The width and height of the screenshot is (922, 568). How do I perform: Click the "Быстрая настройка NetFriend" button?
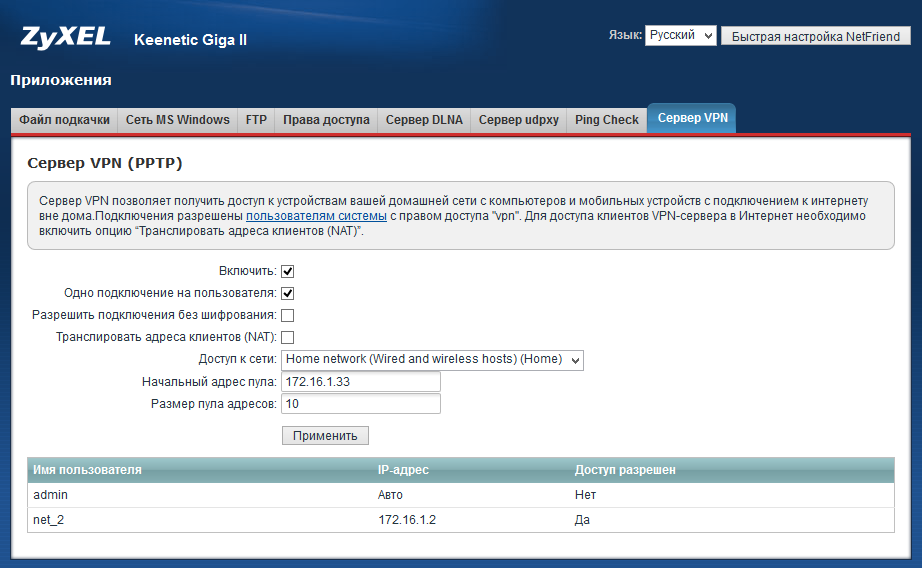[816, 36]
